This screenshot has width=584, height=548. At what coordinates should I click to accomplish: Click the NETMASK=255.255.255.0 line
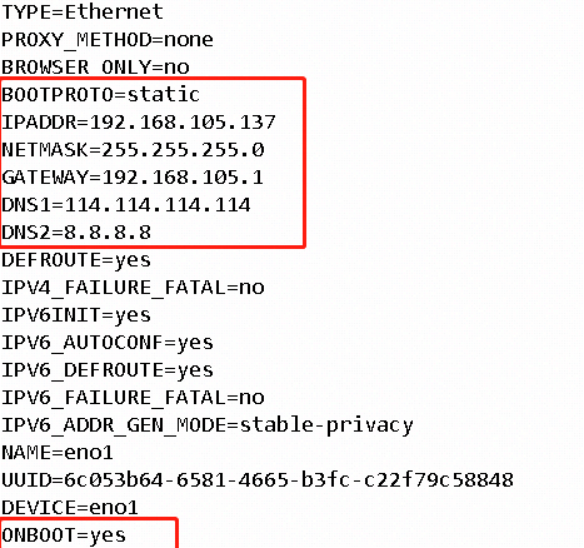(133, 150)
